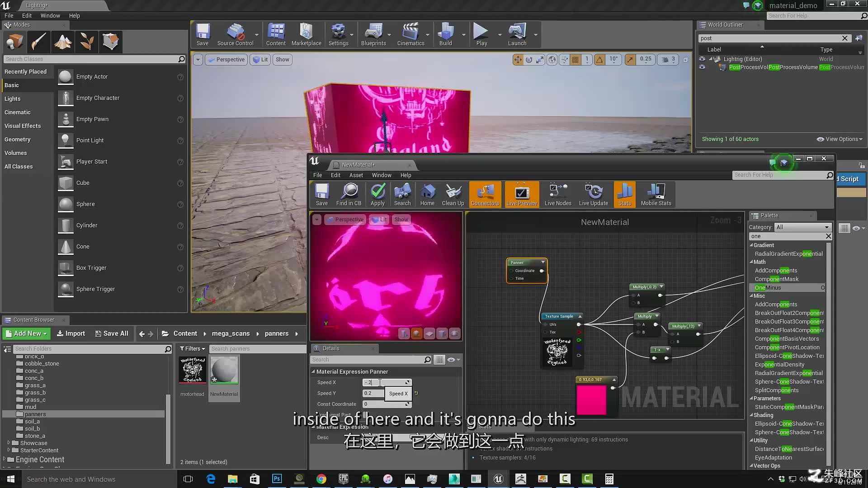The image size is (868, 488).
Task: Open Settings in main toolbar
Action: 338,35
